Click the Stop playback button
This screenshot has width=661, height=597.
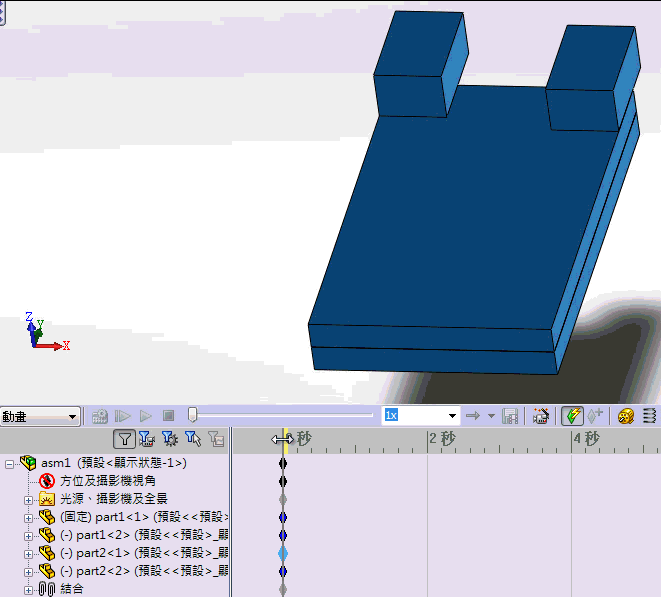tap(169, 416)
